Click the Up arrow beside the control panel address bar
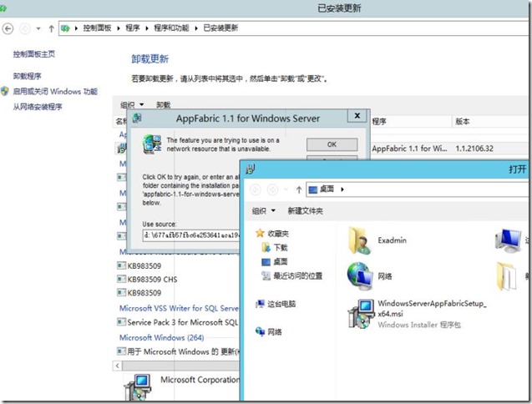Screen dimensions: 532x404 coord(51,28)
